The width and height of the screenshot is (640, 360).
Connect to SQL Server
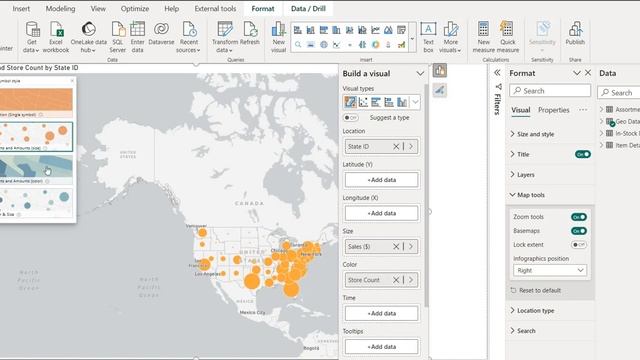coord(118,37)
